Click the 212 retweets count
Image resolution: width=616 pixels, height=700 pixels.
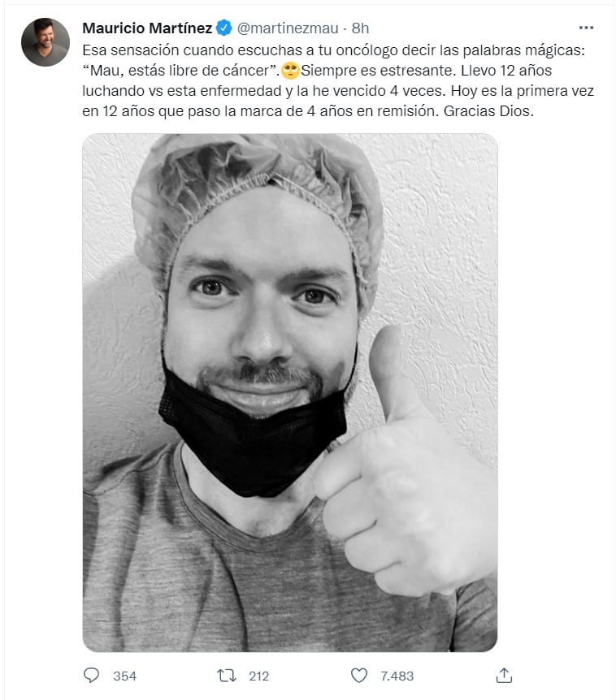[259, 676]
